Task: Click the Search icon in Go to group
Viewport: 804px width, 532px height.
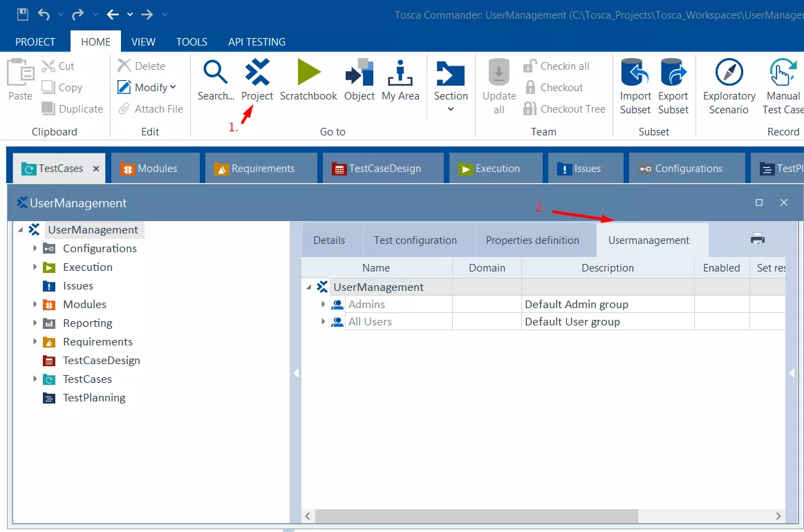Action: 215,80
